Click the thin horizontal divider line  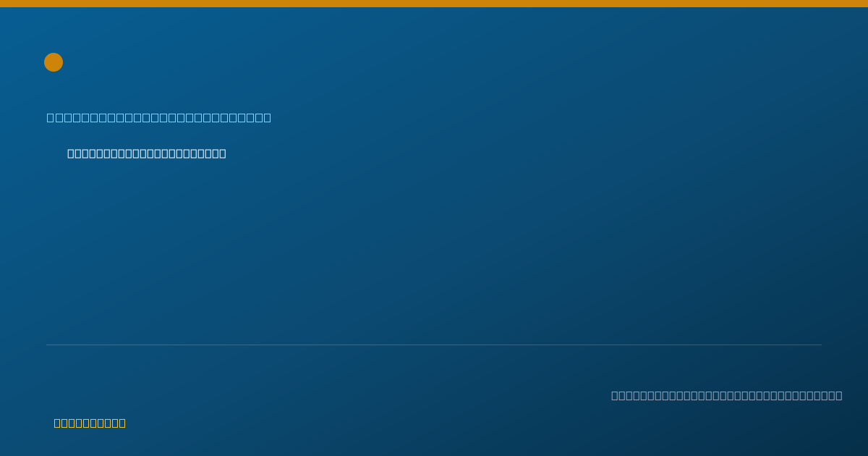pos(434,345)
